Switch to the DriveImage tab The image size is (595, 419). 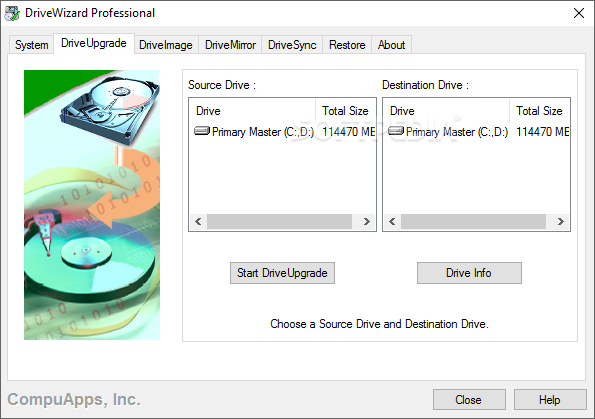[166, 45]
